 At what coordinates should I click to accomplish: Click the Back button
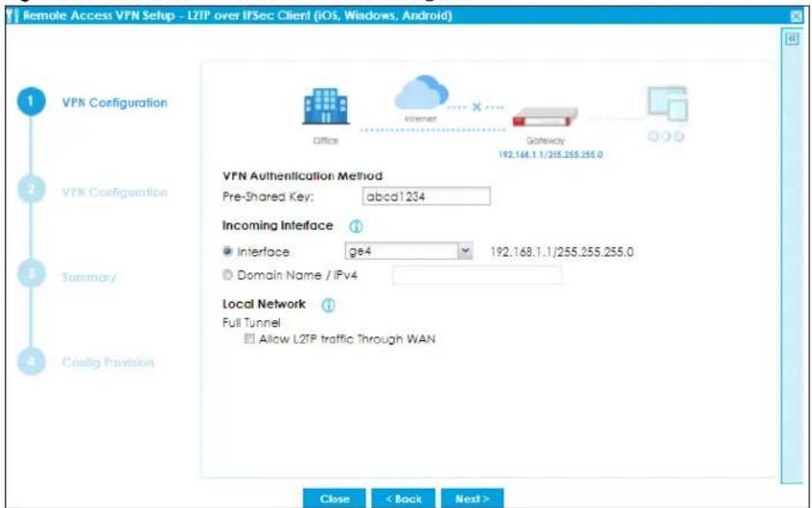tap(403, 498)
